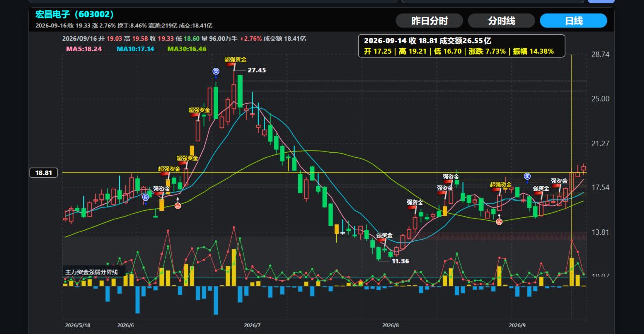The height and width of the screenshot is (334, 644).
Task: Click the 成交额 18.41亿 text in the quote line
Action: point(285,38)
